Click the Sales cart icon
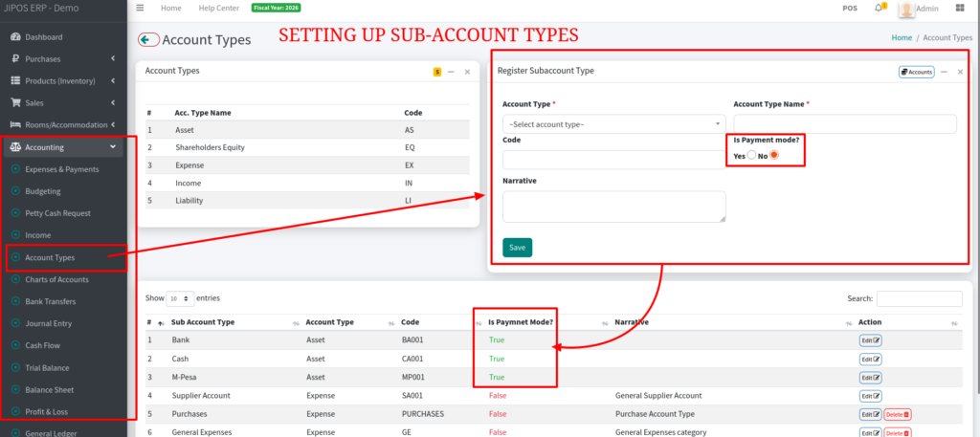Image resolution: width=980 pixels, height=437 pixels. pos(15,102)
